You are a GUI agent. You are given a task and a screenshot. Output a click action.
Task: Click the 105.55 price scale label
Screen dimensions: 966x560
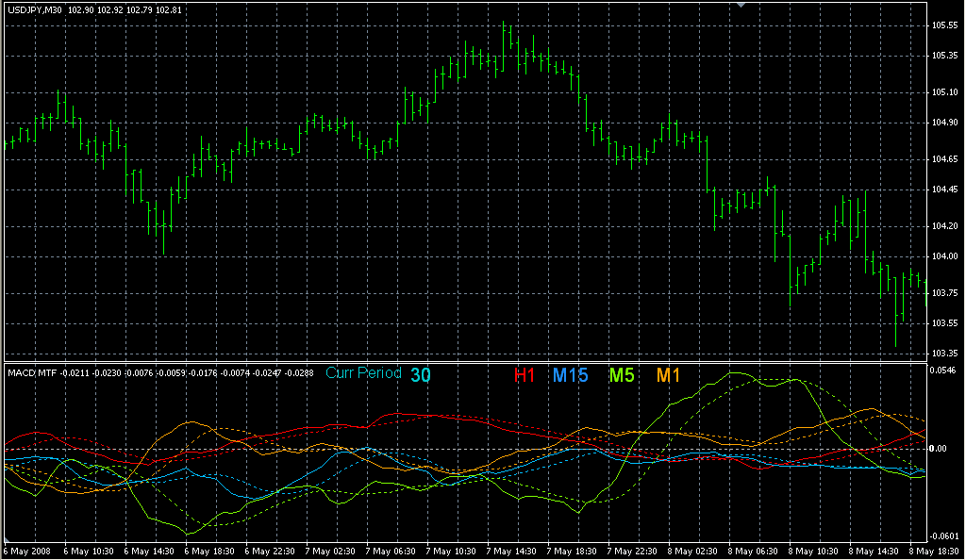[944, 25]
